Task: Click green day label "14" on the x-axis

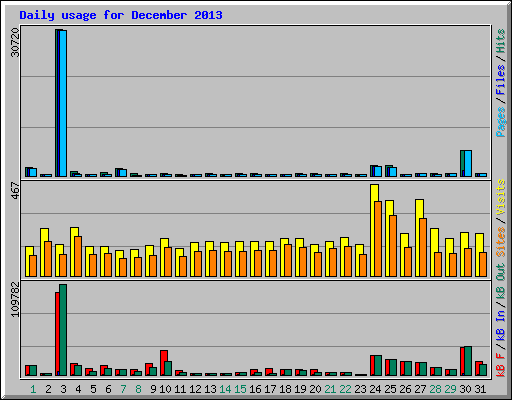Action: pyautogui.click(x=225, y=389)
